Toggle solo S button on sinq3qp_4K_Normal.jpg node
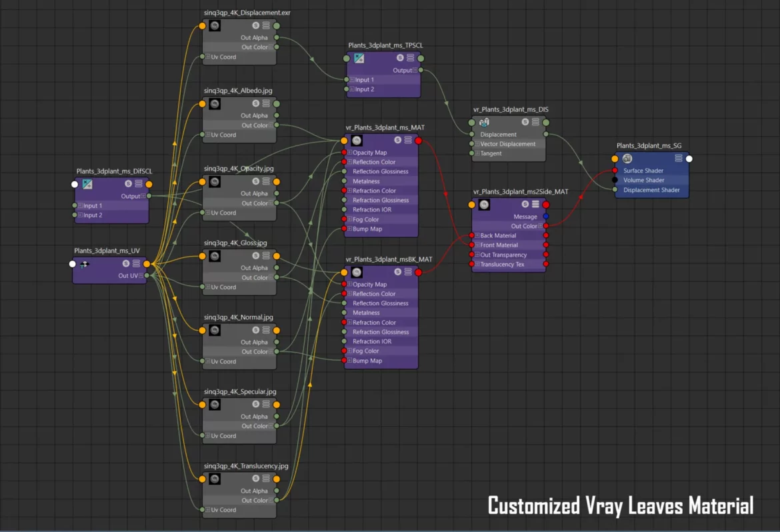Screen dimensions: 780x532 256,330
